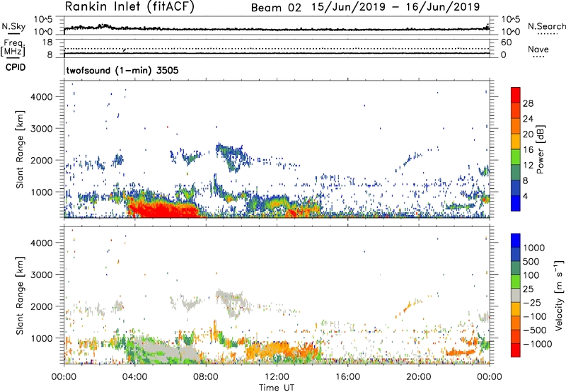The image size is (566, 392).
Task: Click the 'N.Sky' axis label
Action: [13, 26]
